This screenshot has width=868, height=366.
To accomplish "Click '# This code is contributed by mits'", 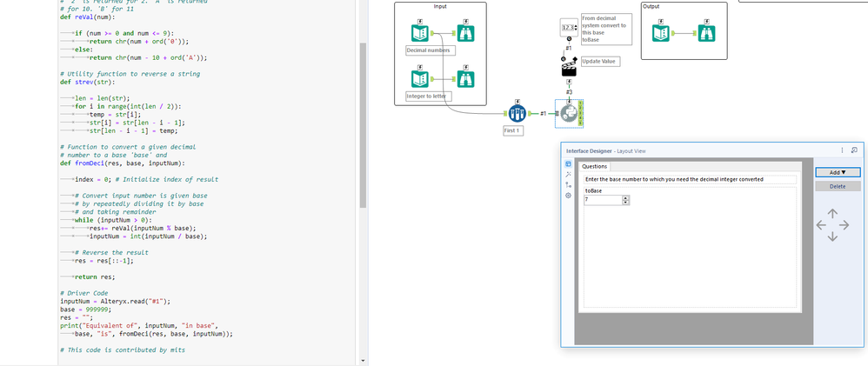I will [x=123, y=350].
